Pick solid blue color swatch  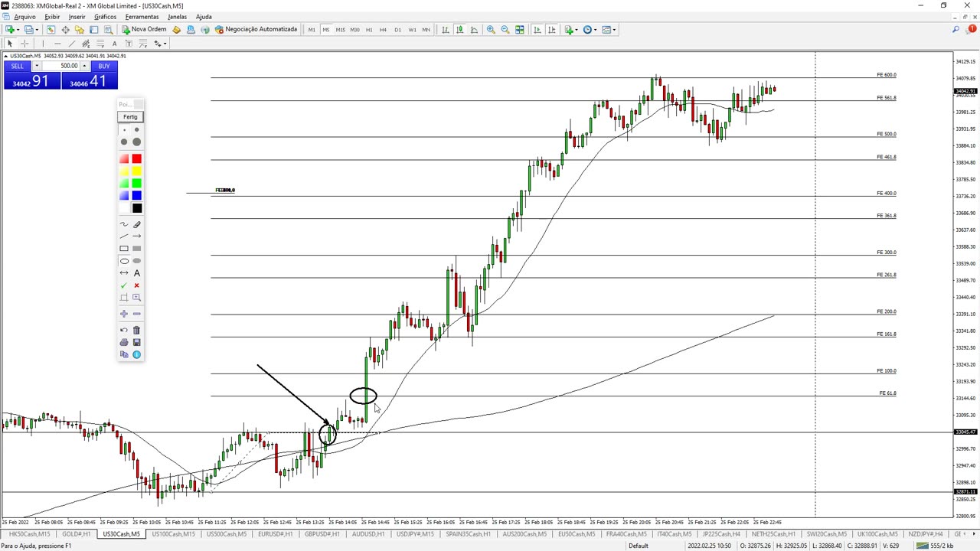click(136, 195)
